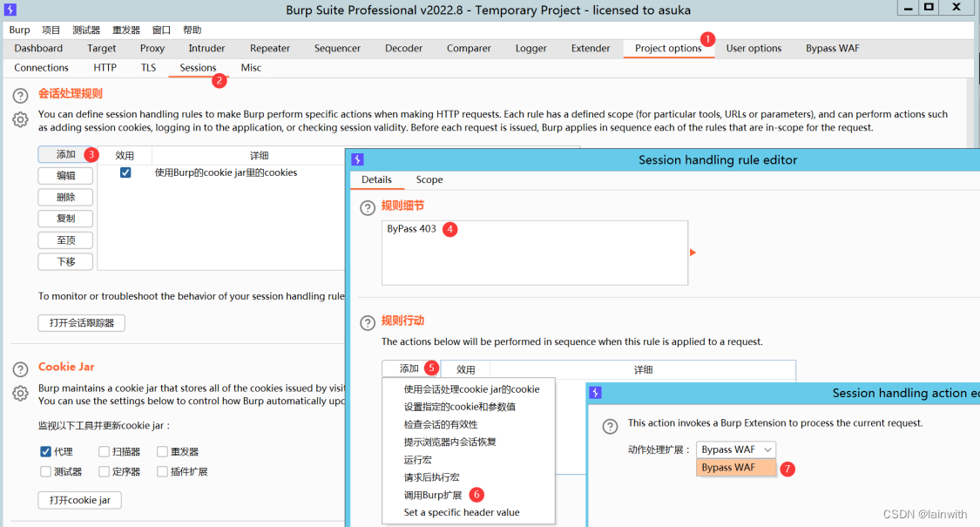Viewport: 980px width, 527px height.
Task: Open the Bypass WAF tab
Action: coord(833,48)
